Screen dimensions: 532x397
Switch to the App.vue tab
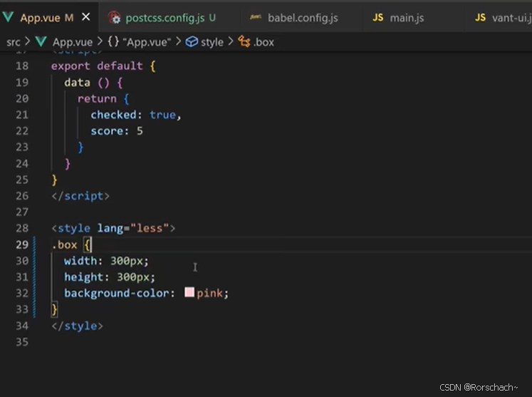tap(48, 17)
